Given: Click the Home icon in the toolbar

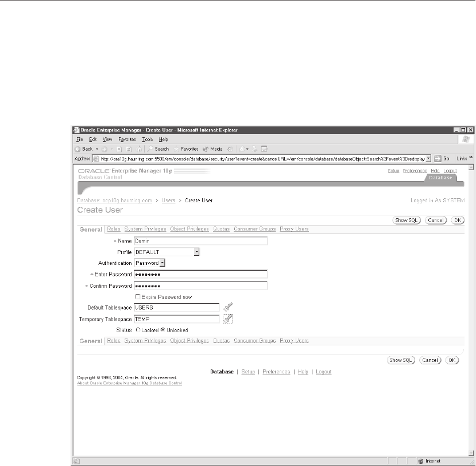Looking at the screenshot, I should click(139, 149).
